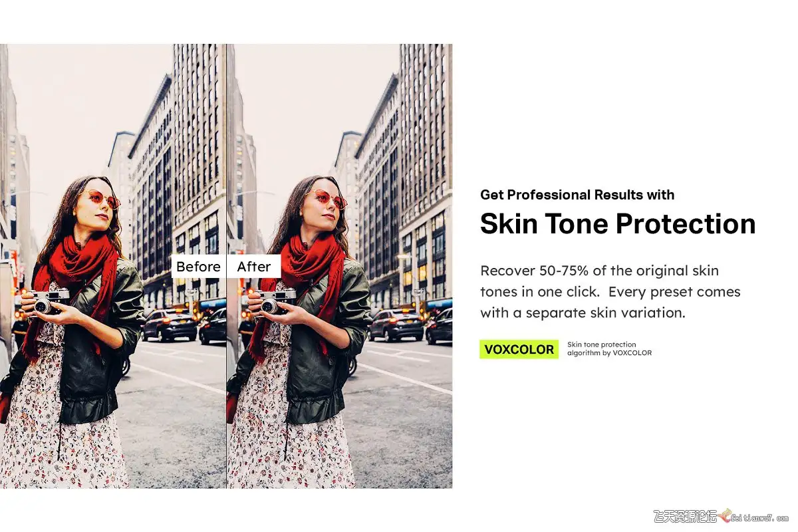The height and width of the screenshot is (532, 798).
Task: Click the black car in After photo
Action: click(x=396, y=325)
